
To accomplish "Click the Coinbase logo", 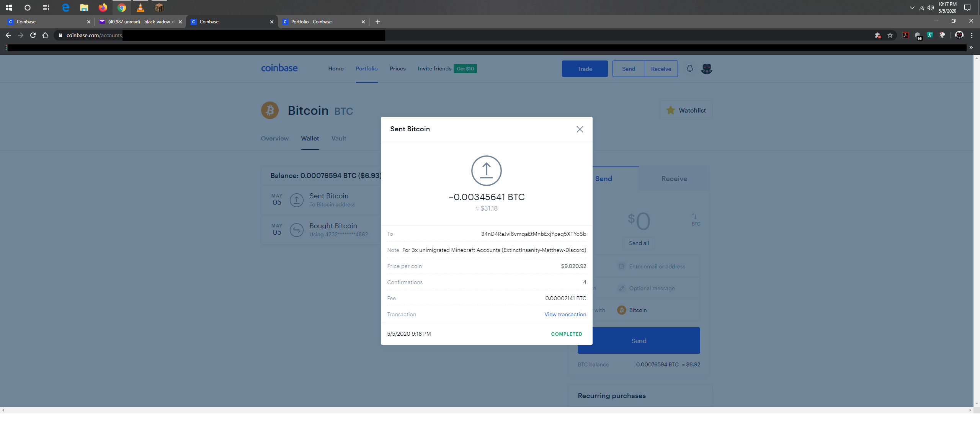I will tap(279, 68).
